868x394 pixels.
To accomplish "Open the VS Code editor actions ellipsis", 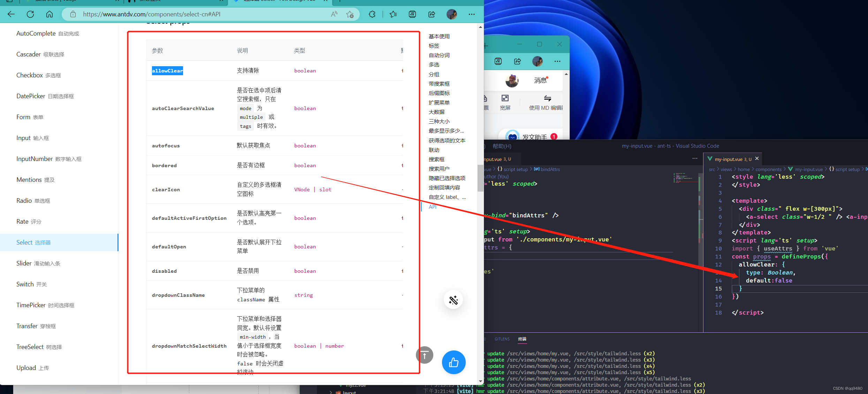I will 695,159.
